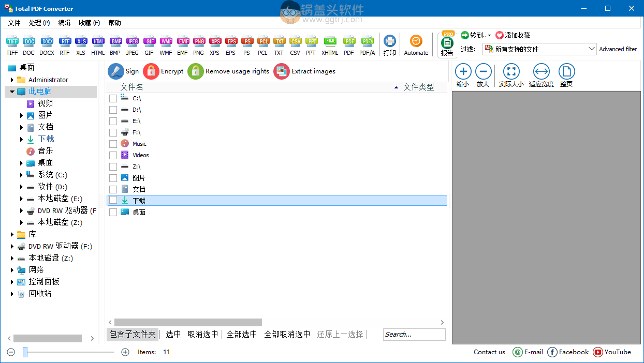Tick the 下载 row checkbox
The image size is (644, 363).
click(113, 201)
